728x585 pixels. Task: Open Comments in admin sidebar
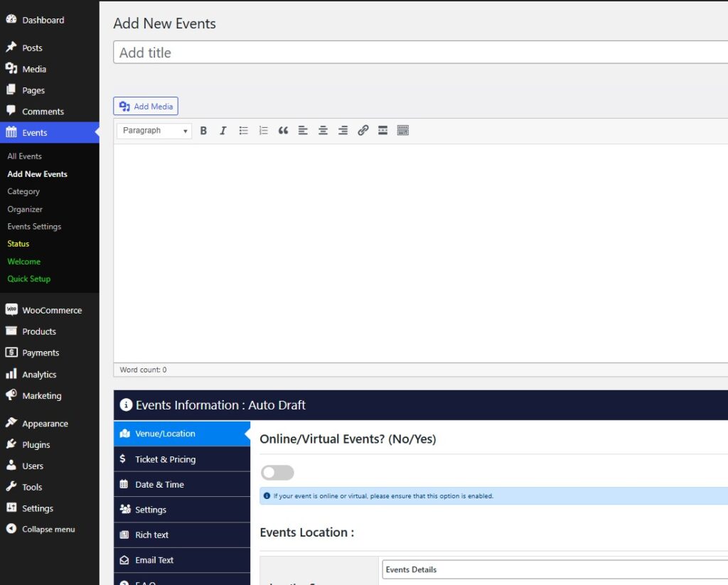tap(49, 112)
